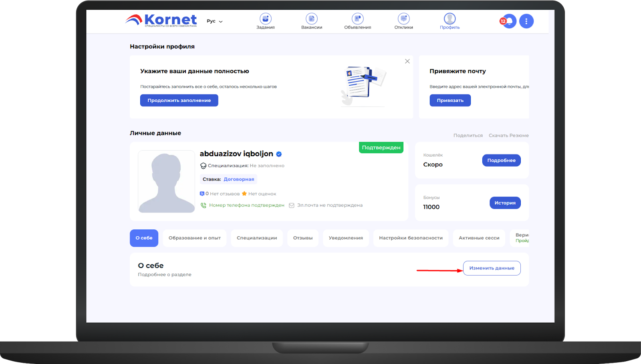Click the Договорная rate link
Viewport: 641px width, 364px height.
(239, 179)
